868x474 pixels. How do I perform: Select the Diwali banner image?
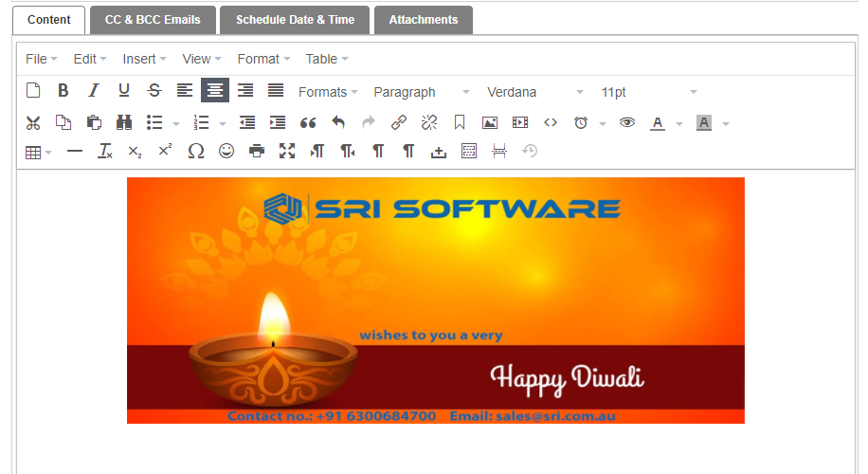pos(435,300)
